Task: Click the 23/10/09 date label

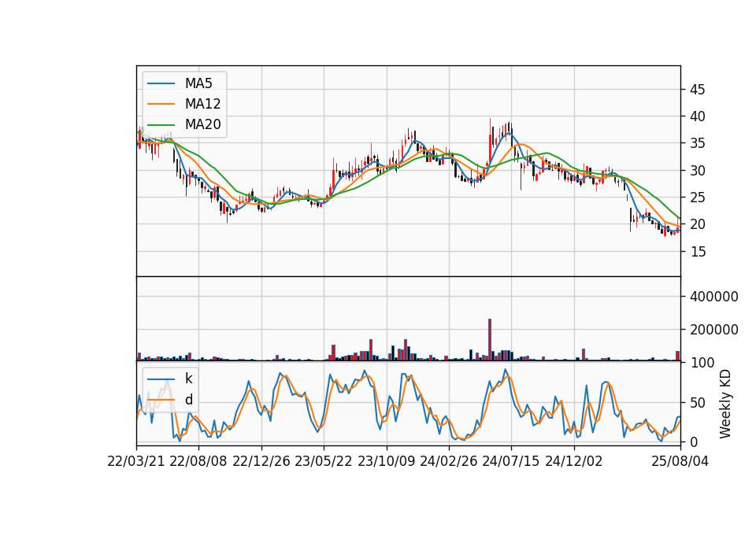Action: pos(386,461)
